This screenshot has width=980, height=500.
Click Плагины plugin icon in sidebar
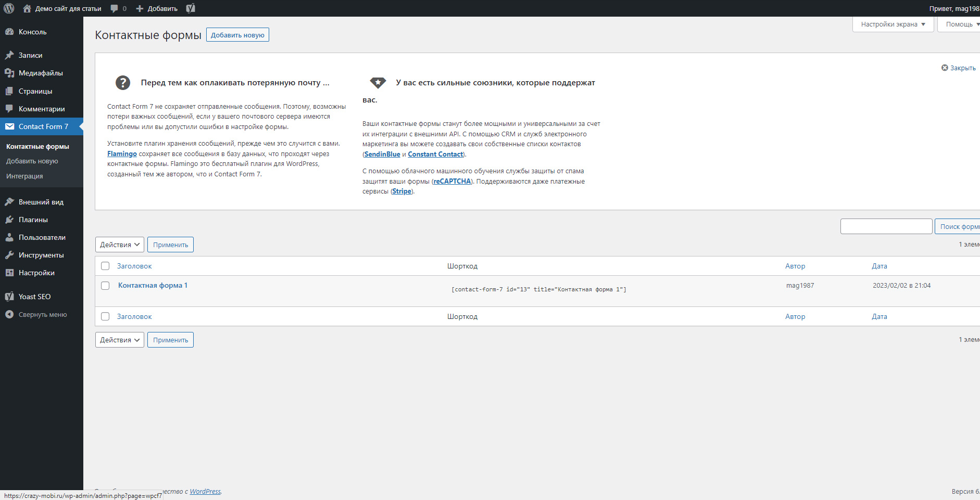tap(9, 220)
